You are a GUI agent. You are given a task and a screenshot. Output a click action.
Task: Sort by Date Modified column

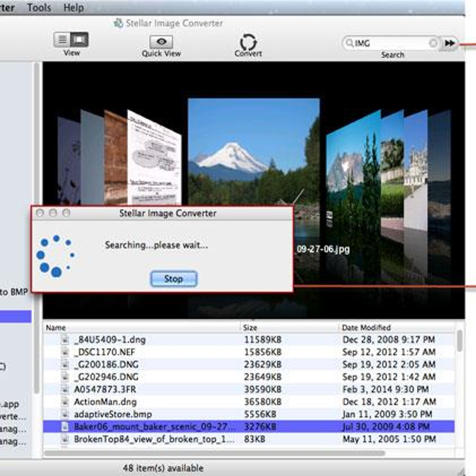pos(397,328)
